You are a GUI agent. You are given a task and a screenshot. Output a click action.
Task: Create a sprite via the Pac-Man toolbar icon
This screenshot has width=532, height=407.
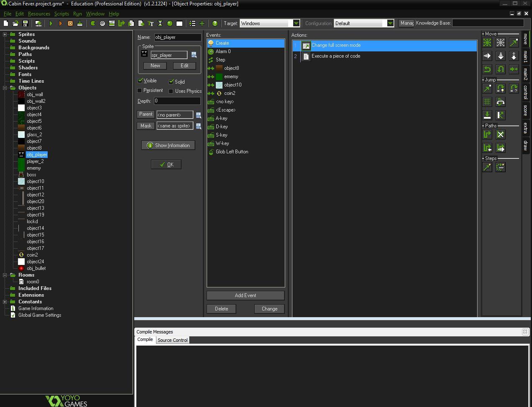tap(93, 23)
